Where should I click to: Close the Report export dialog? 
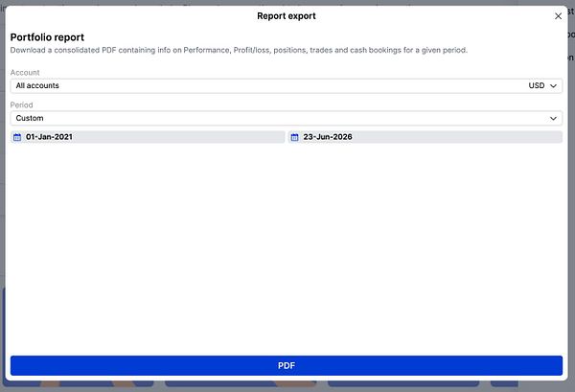[x=558, y=16]
